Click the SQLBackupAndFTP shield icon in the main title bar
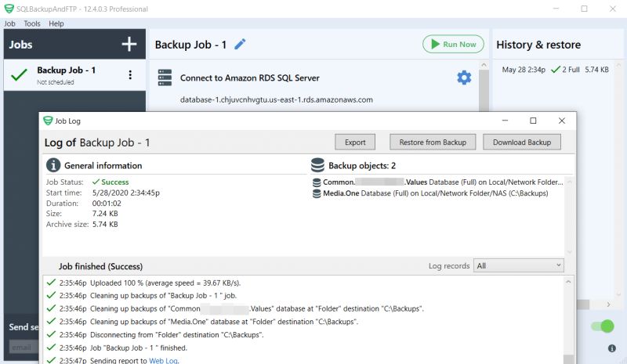The width and height of the screenshot is (627, 364). 9,9
